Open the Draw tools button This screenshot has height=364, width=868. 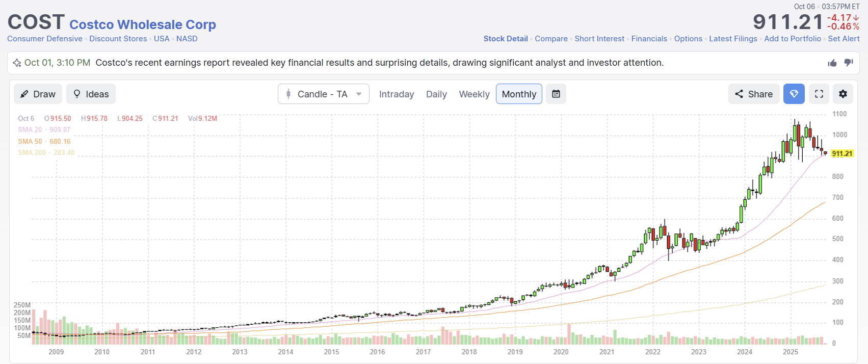[38, 94]
